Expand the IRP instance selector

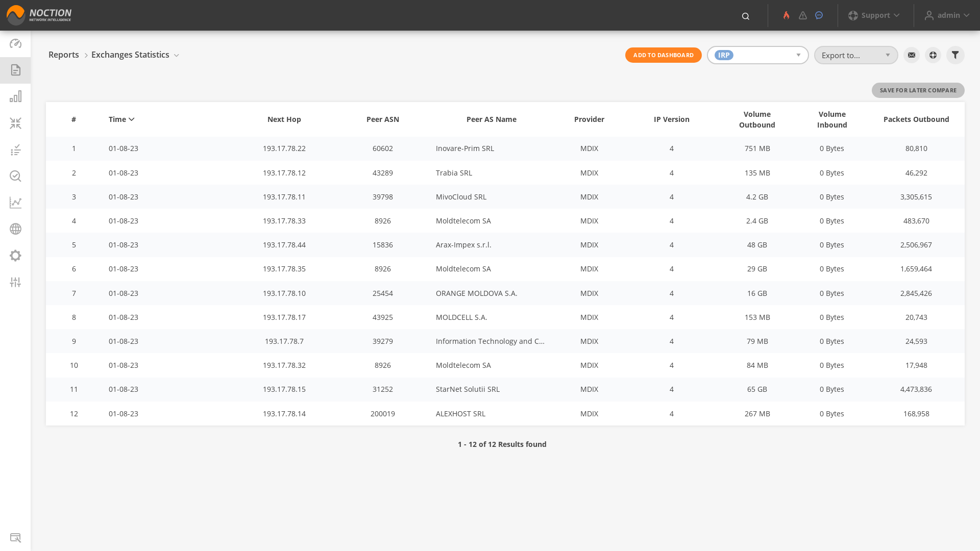[757, 55]
